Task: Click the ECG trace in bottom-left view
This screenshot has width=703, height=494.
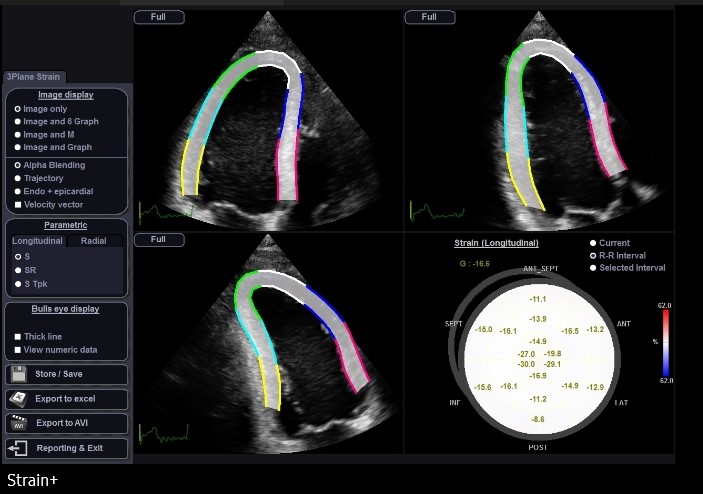Action: click(164, 434)
